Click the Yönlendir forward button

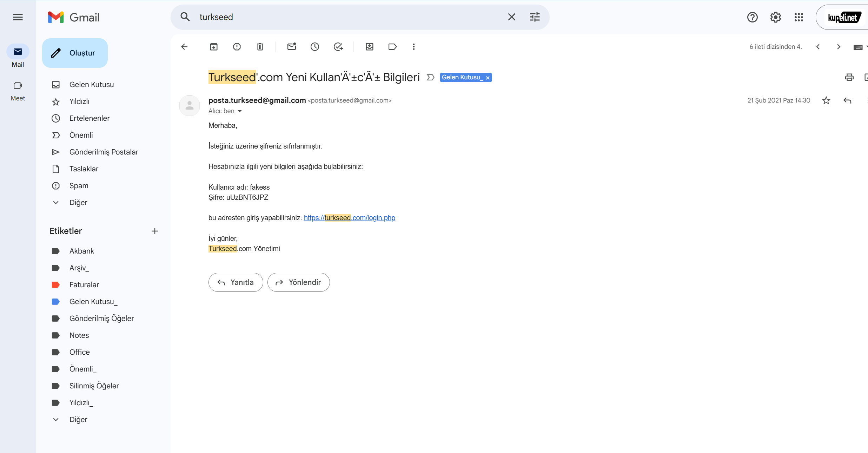pos(298,282)
